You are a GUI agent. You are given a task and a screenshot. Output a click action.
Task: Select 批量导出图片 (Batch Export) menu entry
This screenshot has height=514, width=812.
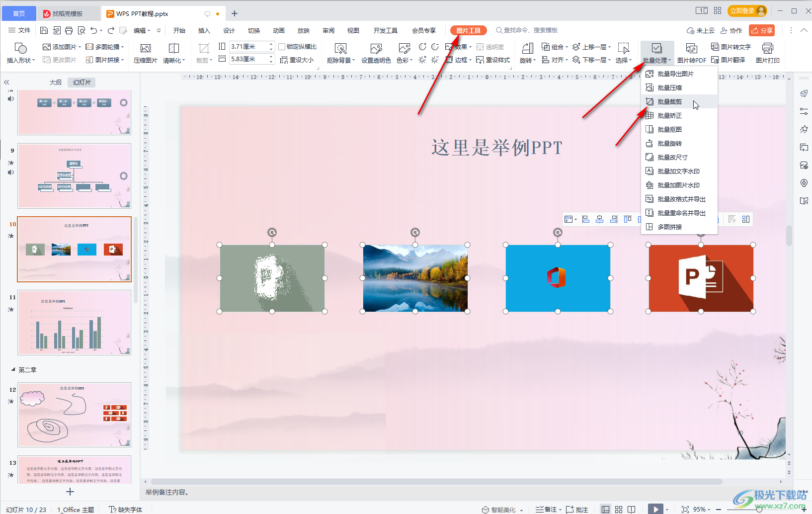[679, 74]
